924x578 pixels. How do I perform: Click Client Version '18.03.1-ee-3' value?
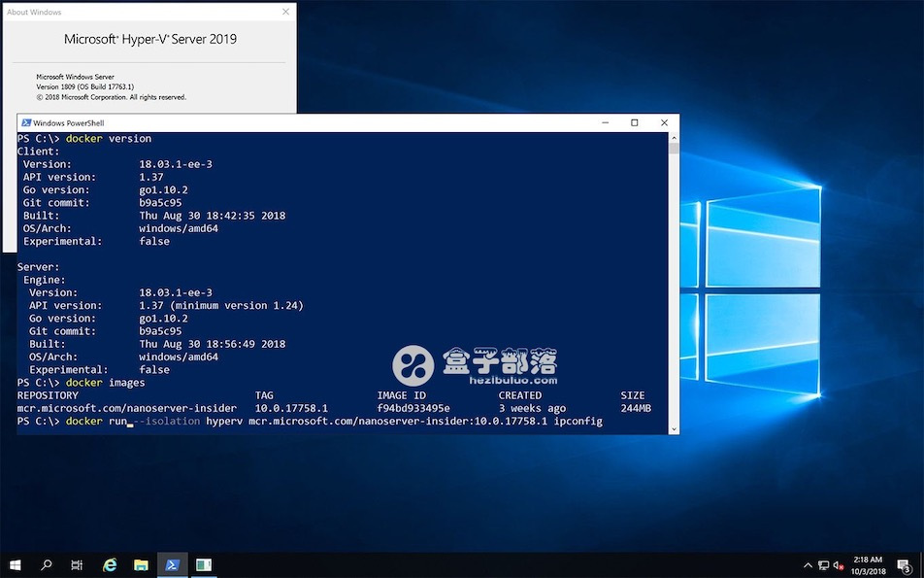pyautogui.click(x=176, y=164)
